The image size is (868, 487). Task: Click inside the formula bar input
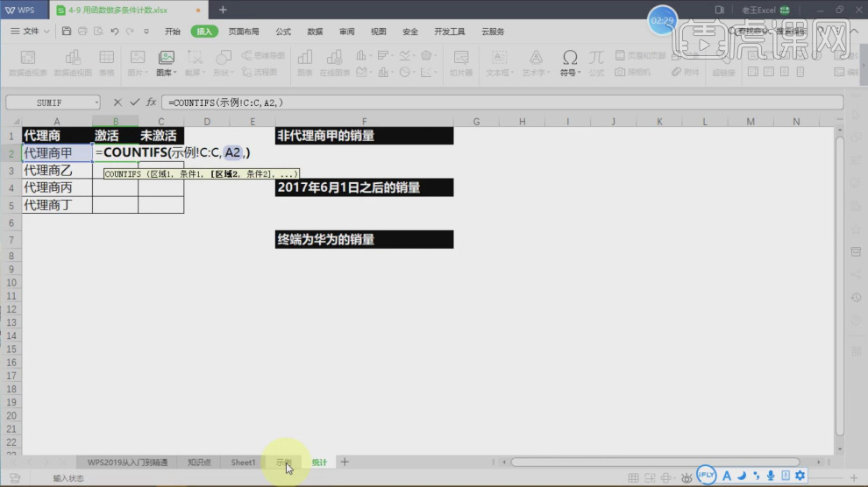[502, 102]
